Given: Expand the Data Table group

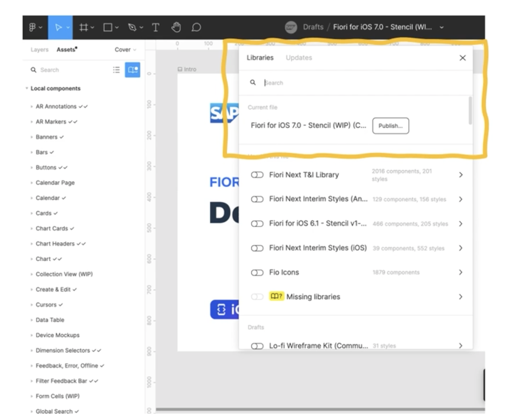Looking at the screenshot, I should pyautogui.click(x=32, y=320).
